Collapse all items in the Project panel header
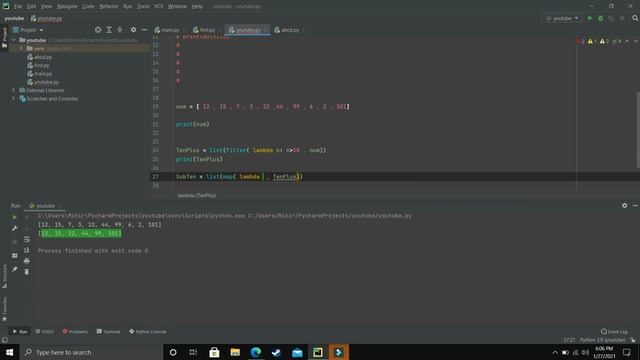Image resolution: width=640 pixels, height=360 pixels. 120,30
